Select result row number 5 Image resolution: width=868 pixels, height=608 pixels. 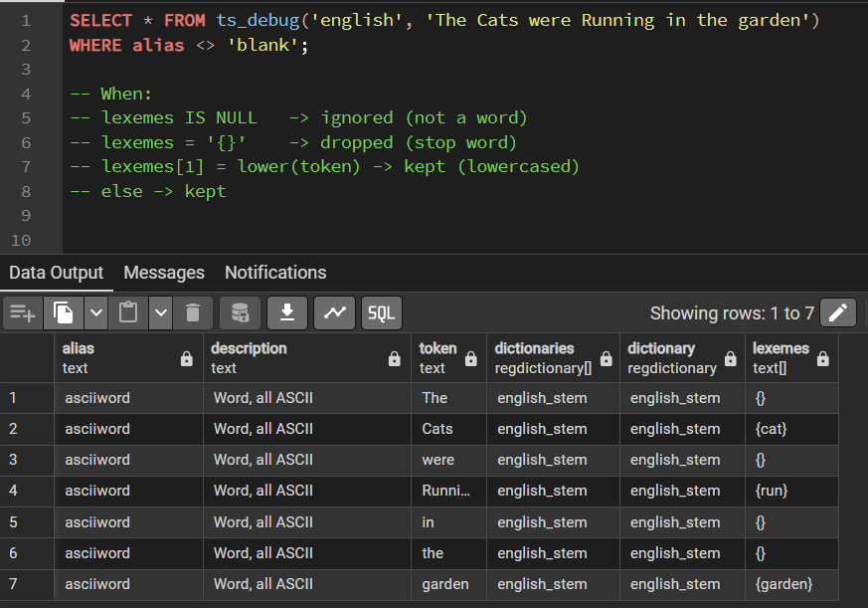pyautogui.click(x=27, y=522)
